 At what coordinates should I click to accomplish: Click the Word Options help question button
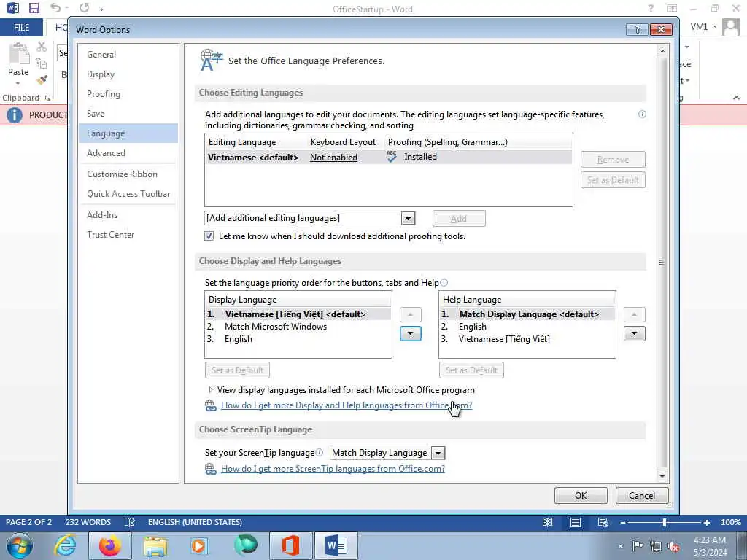[x=637, y=29]
